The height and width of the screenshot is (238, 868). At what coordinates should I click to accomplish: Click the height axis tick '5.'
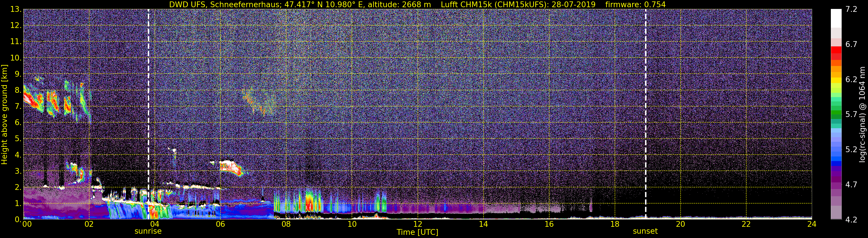pyautogui.click(x=18, y=139)
